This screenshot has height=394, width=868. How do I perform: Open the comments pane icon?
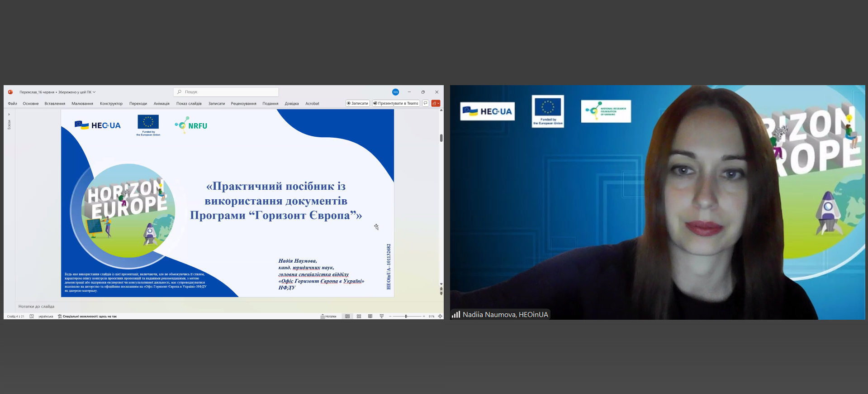426,103
